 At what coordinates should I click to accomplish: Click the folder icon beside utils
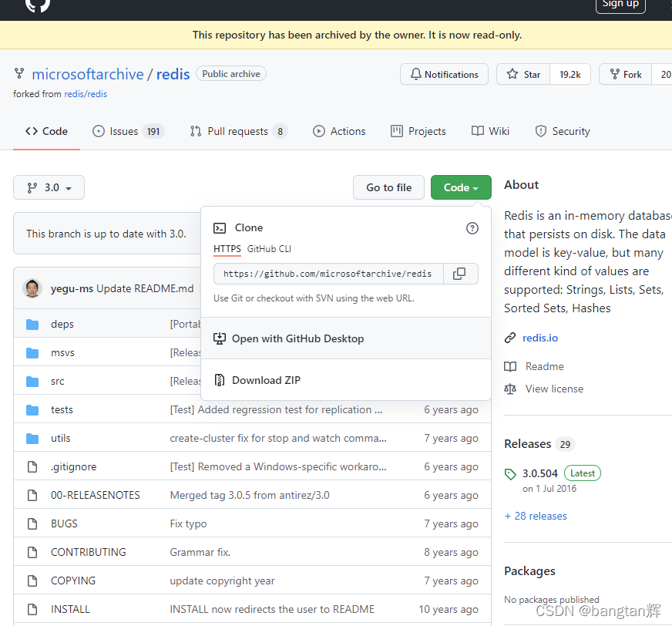coord(32,438)
